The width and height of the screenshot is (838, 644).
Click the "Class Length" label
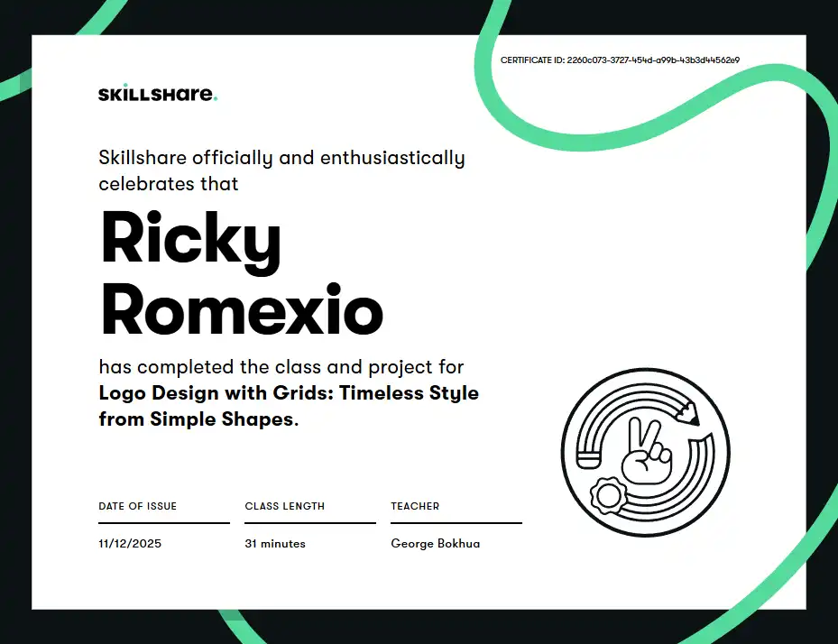[x=284, y=506]
